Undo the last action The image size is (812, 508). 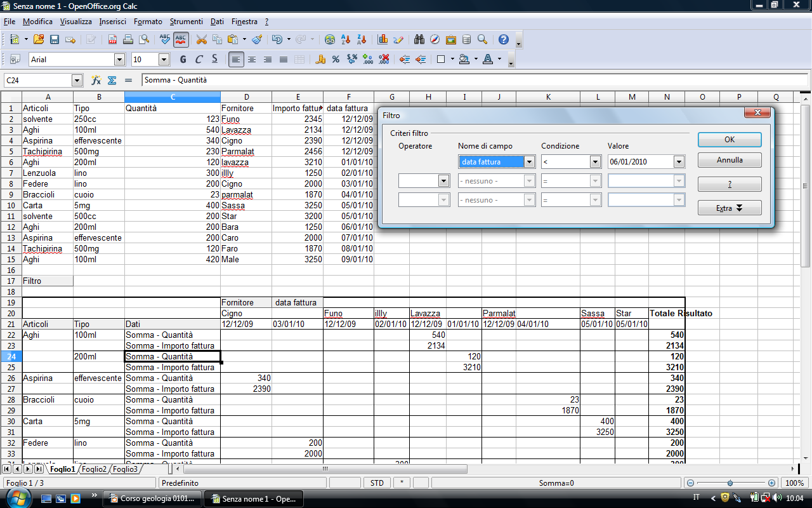(x=277, y=39)
